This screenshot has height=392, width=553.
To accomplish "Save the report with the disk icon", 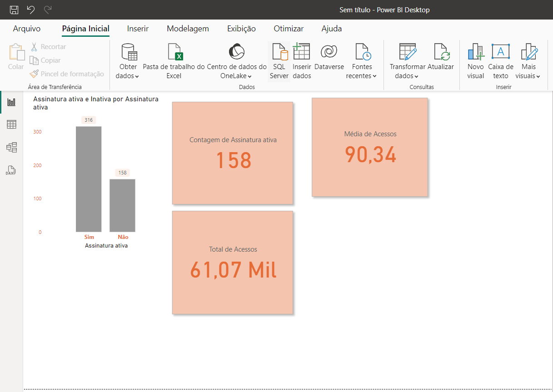I will pyautogui.click(x=14, y=10).
